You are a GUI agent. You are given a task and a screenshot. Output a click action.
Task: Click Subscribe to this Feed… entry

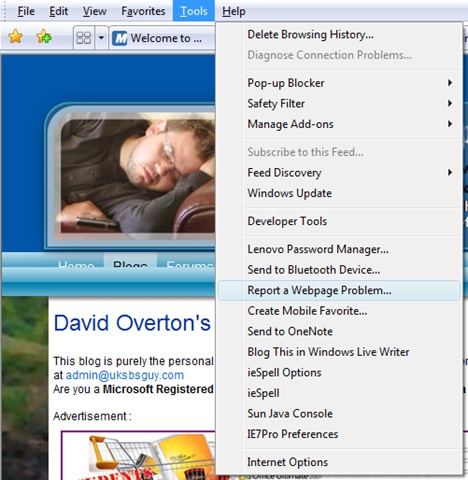pos(339,152)
